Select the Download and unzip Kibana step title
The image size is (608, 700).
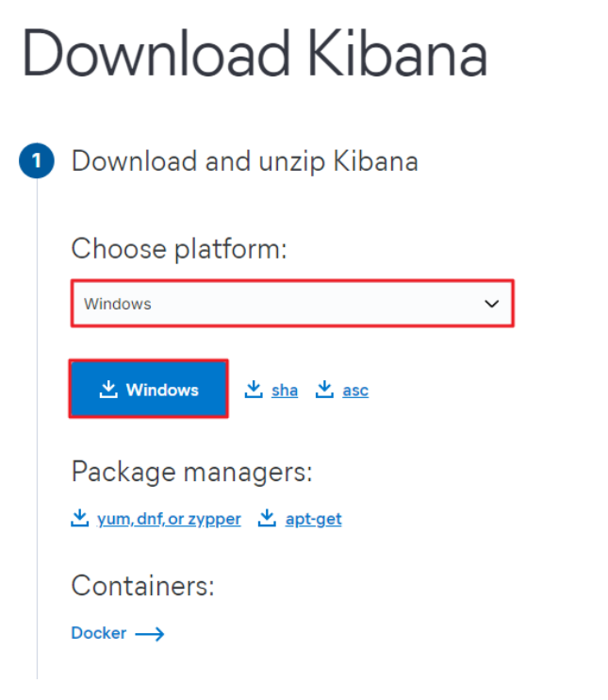[x=245, y=161]
